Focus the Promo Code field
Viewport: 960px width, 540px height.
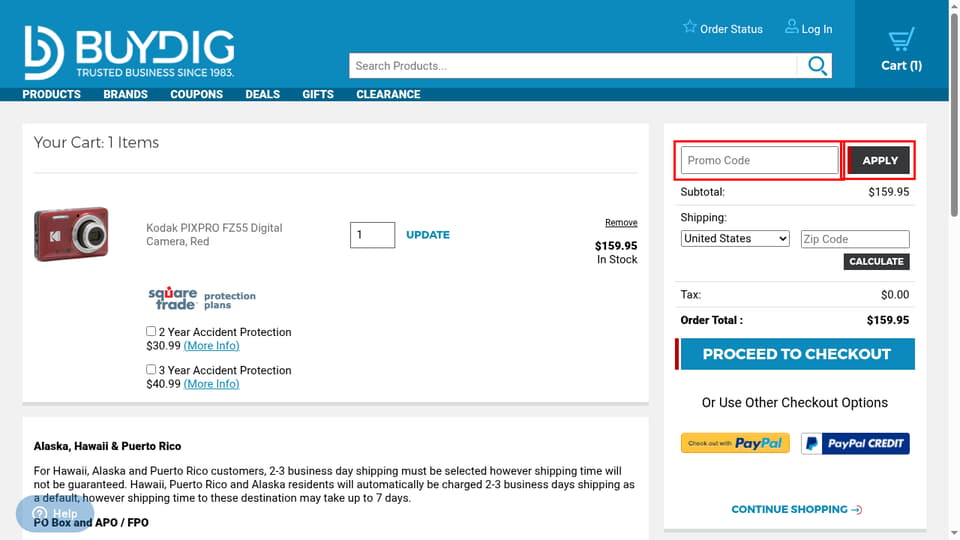(759, 160)
